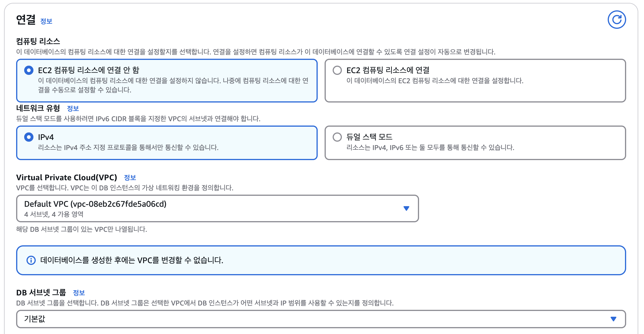Click the 컴퓨팅 리소스 section label
Screen dimensions: 644x334
tap(38, 41)
